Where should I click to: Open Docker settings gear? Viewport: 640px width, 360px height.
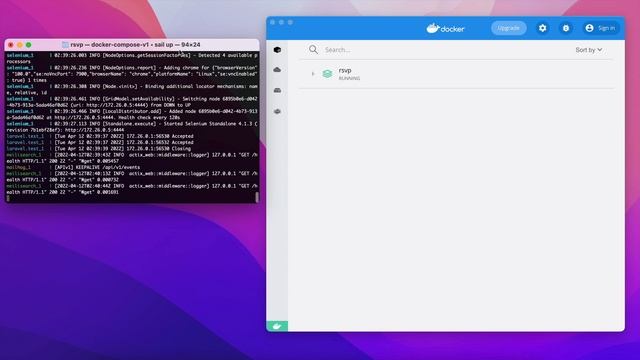542,28
